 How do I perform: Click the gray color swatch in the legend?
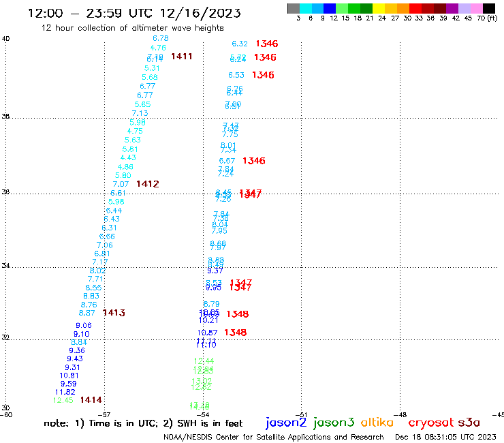pyautogui.click(x=294, y=8)
